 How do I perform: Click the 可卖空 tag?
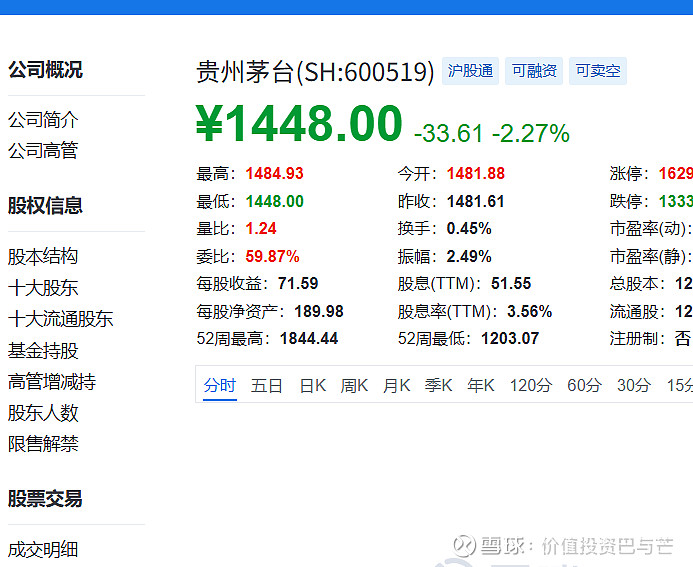tap(598, 71)
